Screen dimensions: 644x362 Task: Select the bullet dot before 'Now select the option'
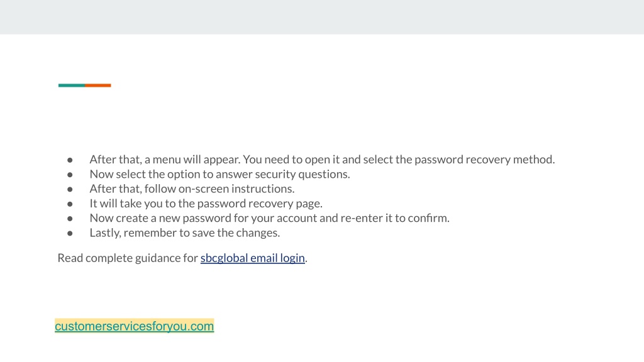point(70,175)
